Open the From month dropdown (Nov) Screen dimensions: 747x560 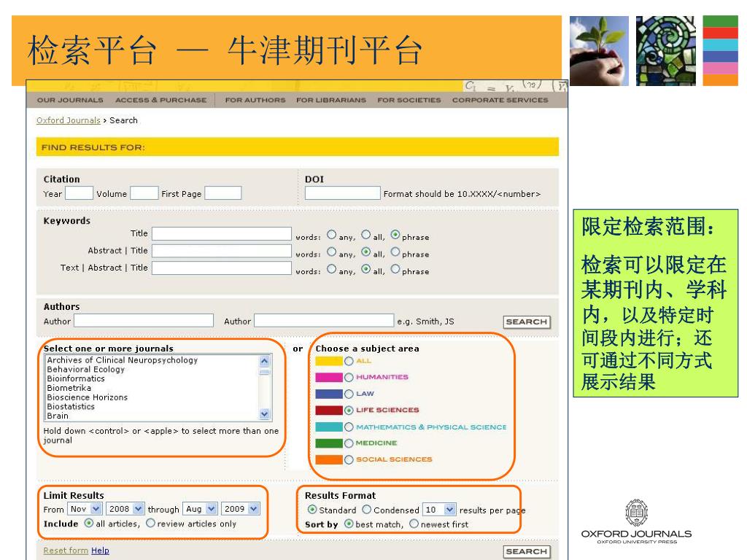tap(85, 509)
